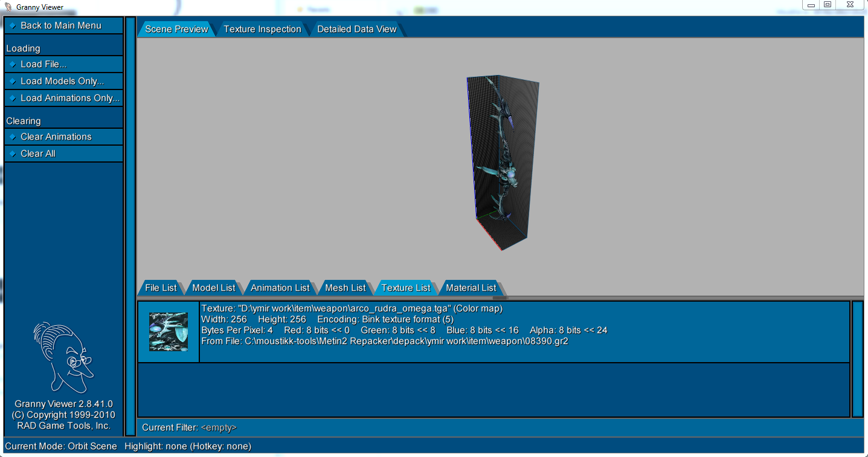
Task: Click the Current Filter empty field
Action: pyautogui.click(x=219, y=427)
